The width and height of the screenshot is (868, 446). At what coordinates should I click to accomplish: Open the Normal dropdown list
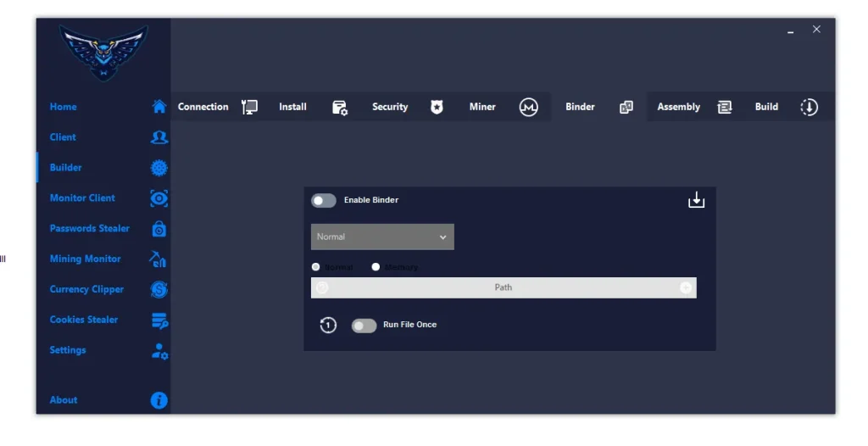[x=382, y=237]
